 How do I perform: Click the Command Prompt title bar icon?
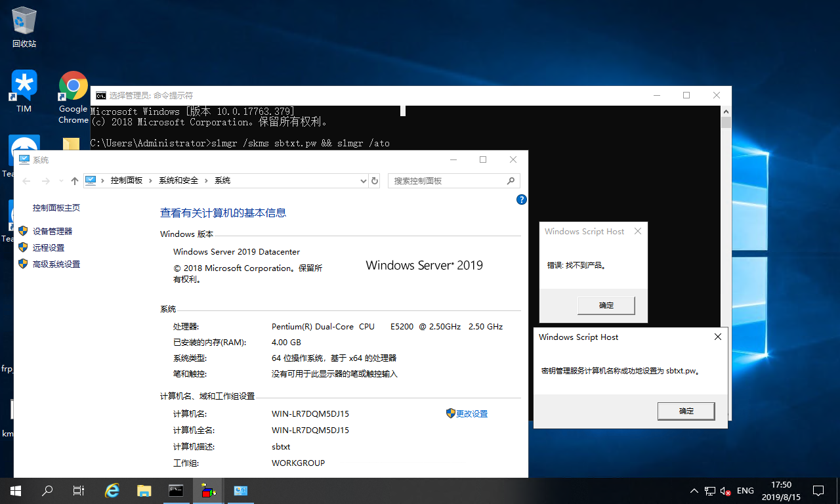click(102, 96)
